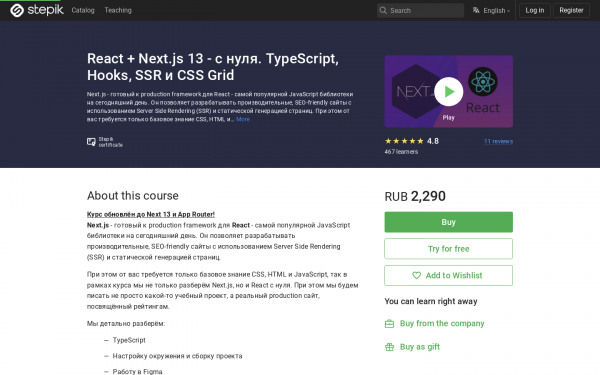Click the 'You can learn right away' text
600x375 pixels.
[431, 302]
